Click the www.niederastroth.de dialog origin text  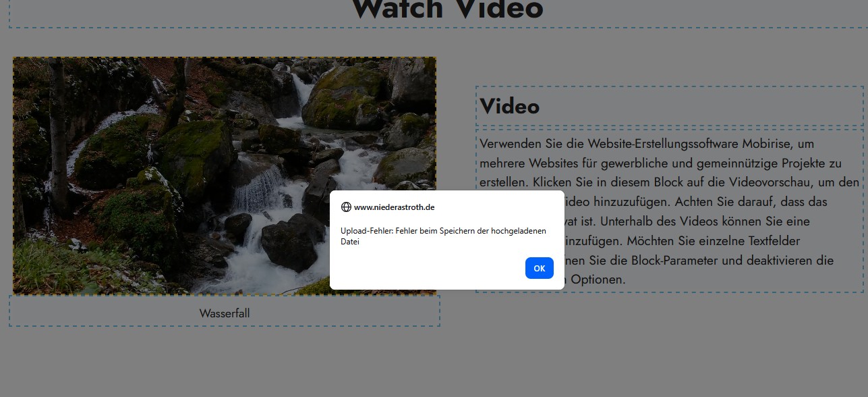point(395,207)
